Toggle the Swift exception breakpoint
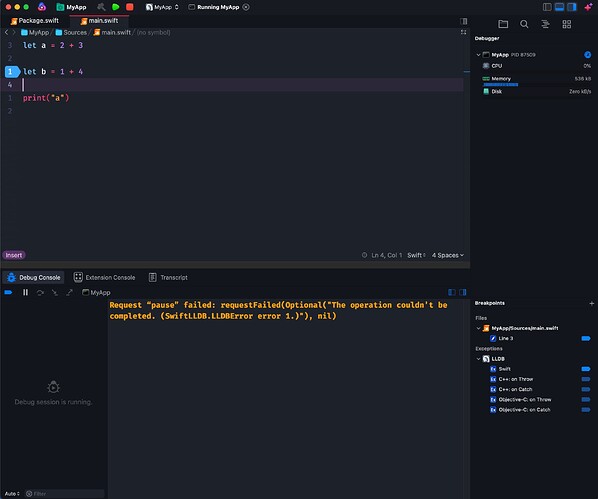This screenshot has height=499, width=598. [x=586, y=369]
